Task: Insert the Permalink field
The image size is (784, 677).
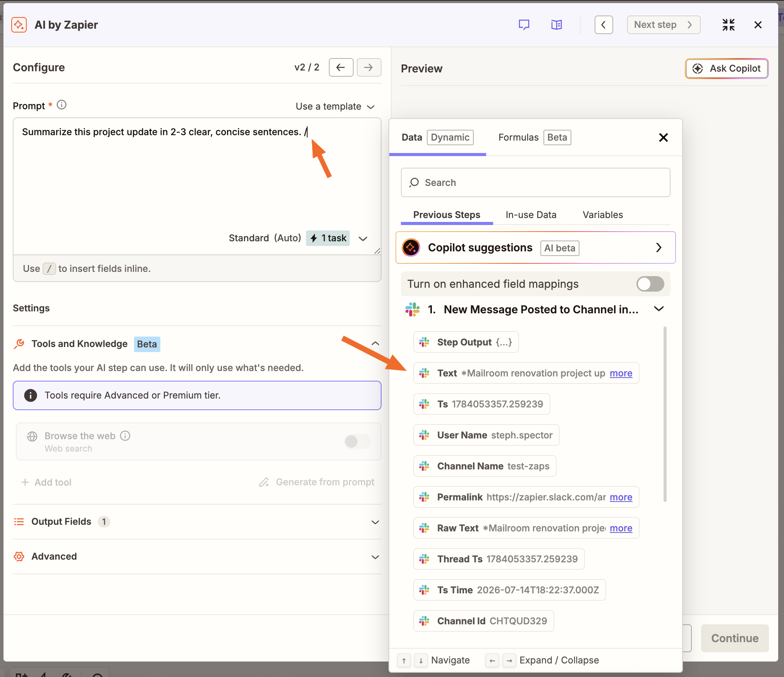Action: (x=526, y=497)
